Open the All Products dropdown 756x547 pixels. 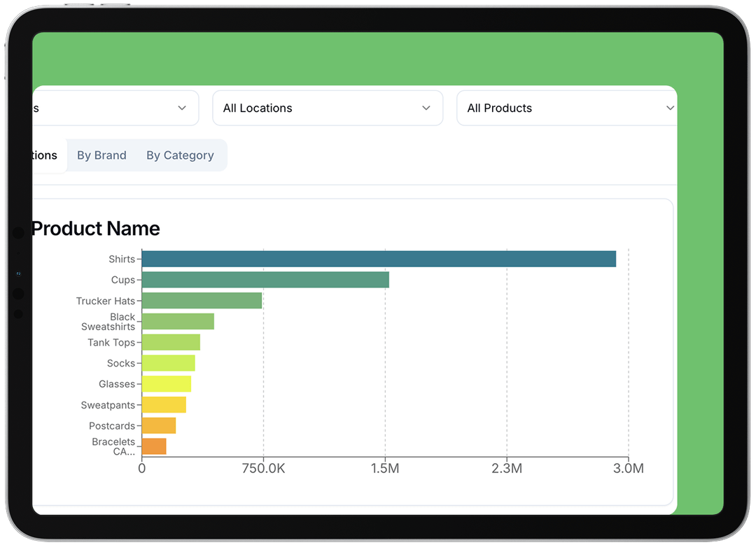click(x=566, y=108)
